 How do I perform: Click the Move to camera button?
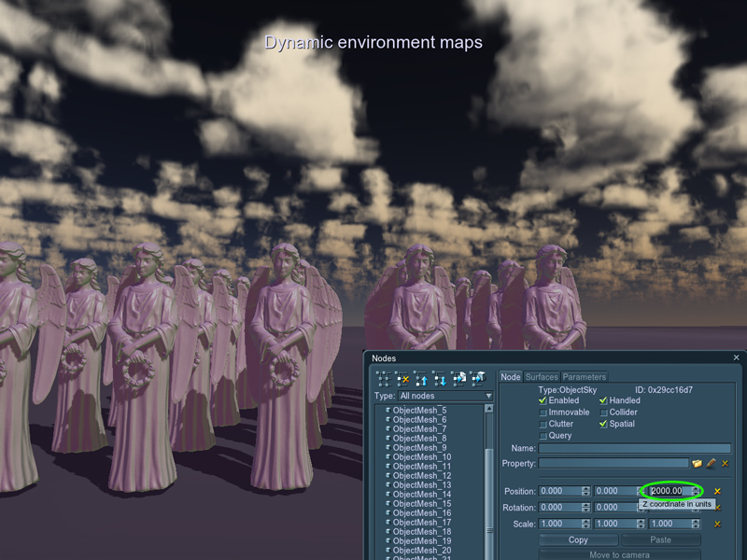coord(620,554)
